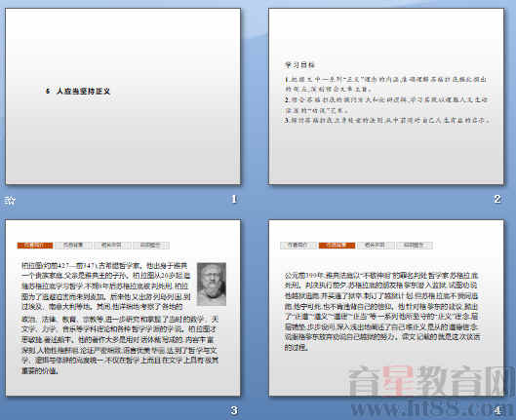Click the 阅读提示 tab in slide 3
The image size is (516, 420).
tap(151, 246)
